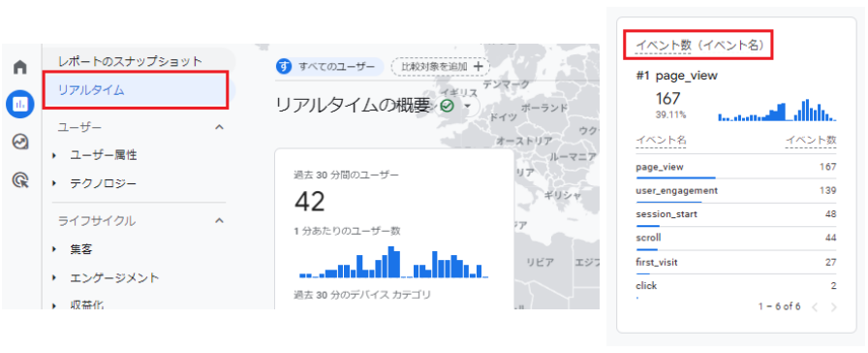868x353 pixels.
Task: Expand the テクノロジー tree item
Action: [54, 183]
